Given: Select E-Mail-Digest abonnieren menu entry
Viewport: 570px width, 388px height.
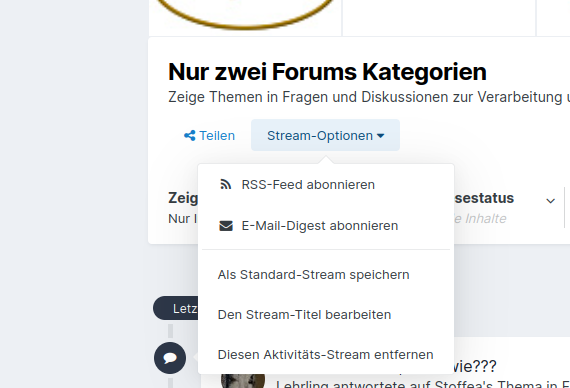Looking at the screenshot, I should click(x=326, y=226).
